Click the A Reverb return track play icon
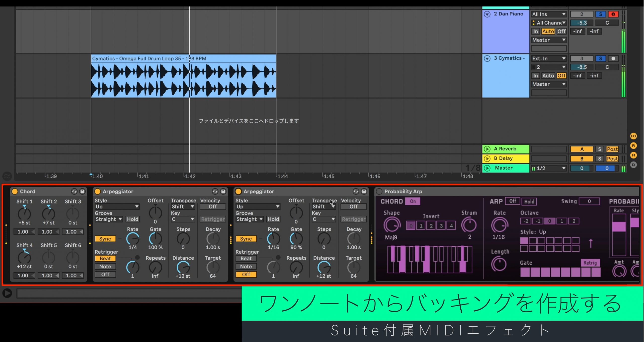644x342 pixels. click(x=487, y=149)
